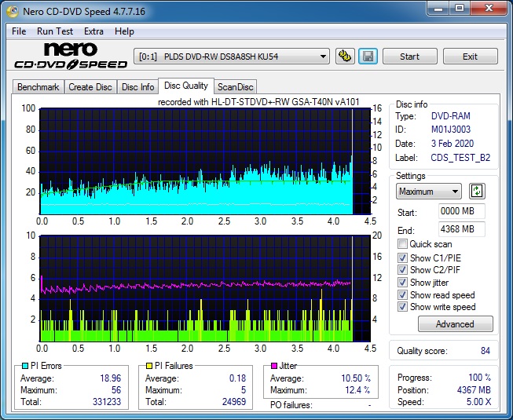The height and width of the screenshot is (420, 513).
Task: Toggle Show write speed checkbox
Action: [402, 307]
